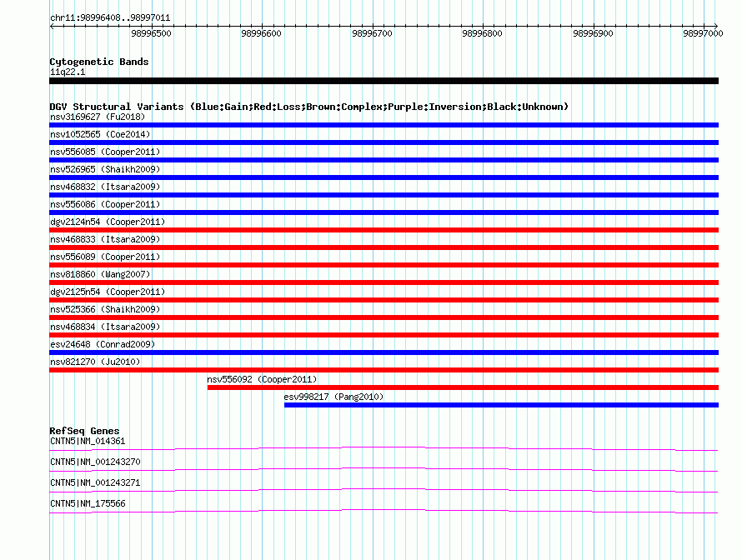
Task: Click the black 11q22.1 cytogenetic band bar
Action: (x=384, y=81)
